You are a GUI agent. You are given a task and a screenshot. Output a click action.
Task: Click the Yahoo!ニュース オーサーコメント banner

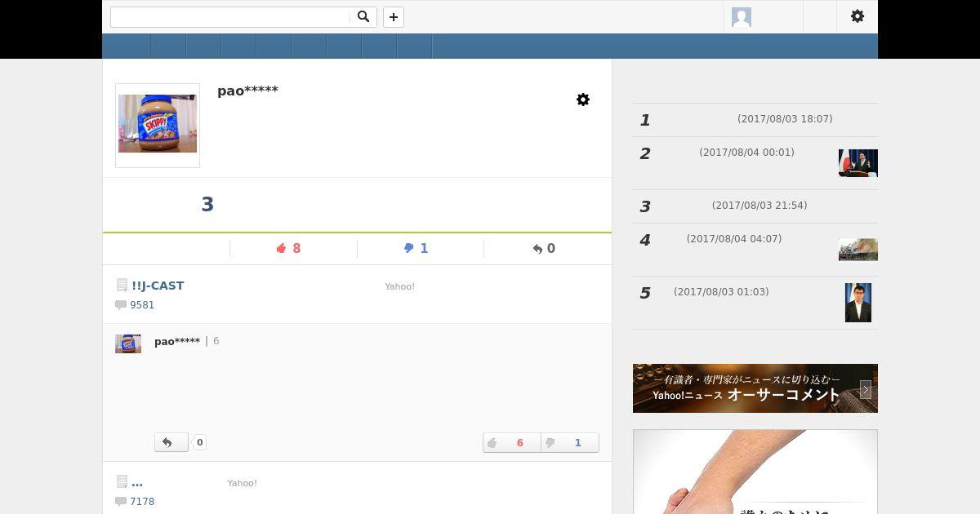(755, 388)
